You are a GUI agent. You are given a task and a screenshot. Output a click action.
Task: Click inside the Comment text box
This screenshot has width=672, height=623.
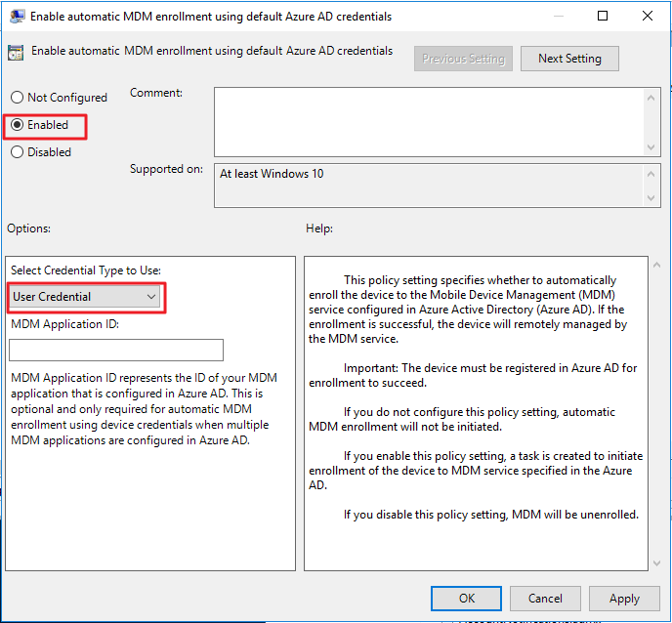tap(429, 122)
